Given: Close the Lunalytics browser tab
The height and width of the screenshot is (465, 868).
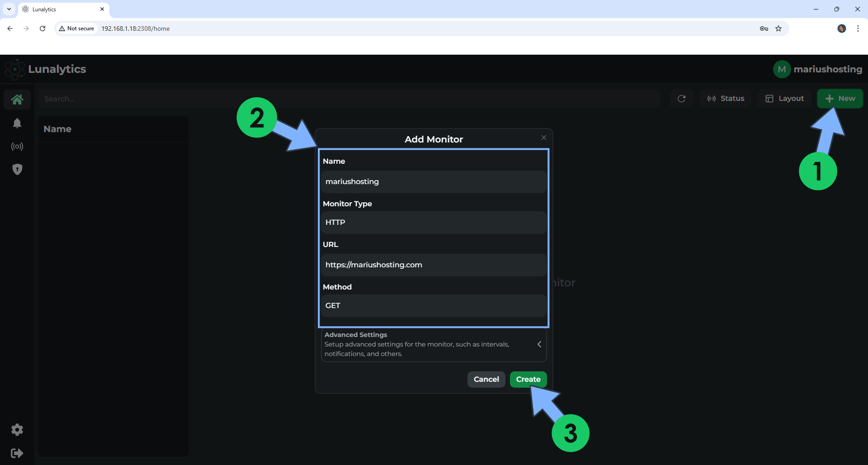Looking at the screenshot, I should pyautogui.click(x=102, y=9).
